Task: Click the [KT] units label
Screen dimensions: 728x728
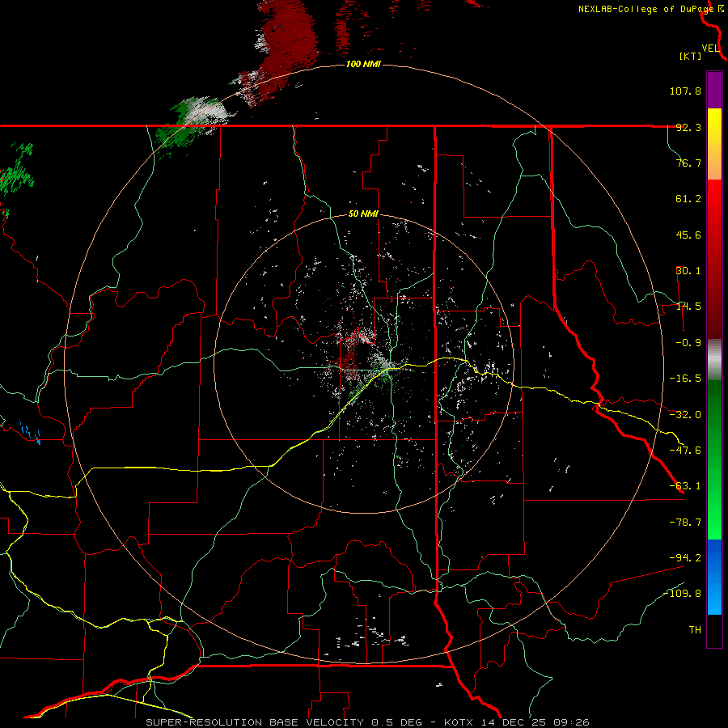Action: pos(691,56)
